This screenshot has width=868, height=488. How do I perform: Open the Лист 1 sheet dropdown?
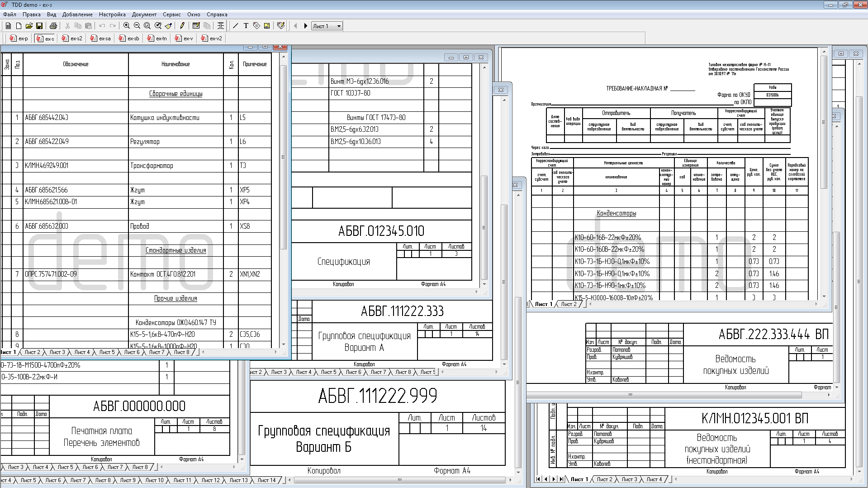[327, 26]
